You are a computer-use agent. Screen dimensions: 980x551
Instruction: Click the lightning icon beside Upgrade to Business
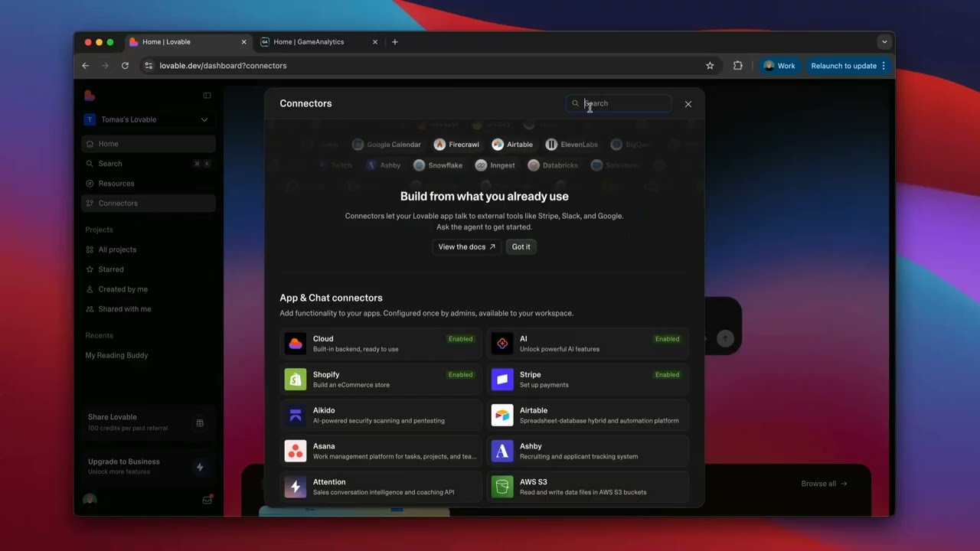[x=200, y=467]
